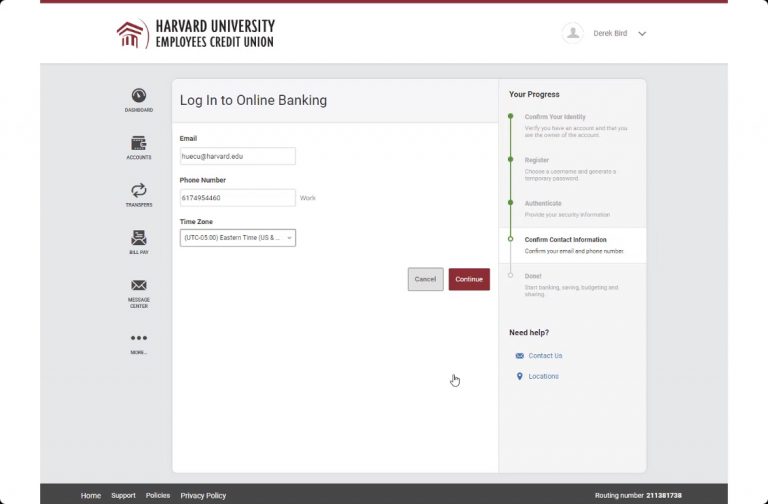This screenshot has width=768, height=504.
Task: Go to the Transfers arrows icon
Action: (139, 190)
